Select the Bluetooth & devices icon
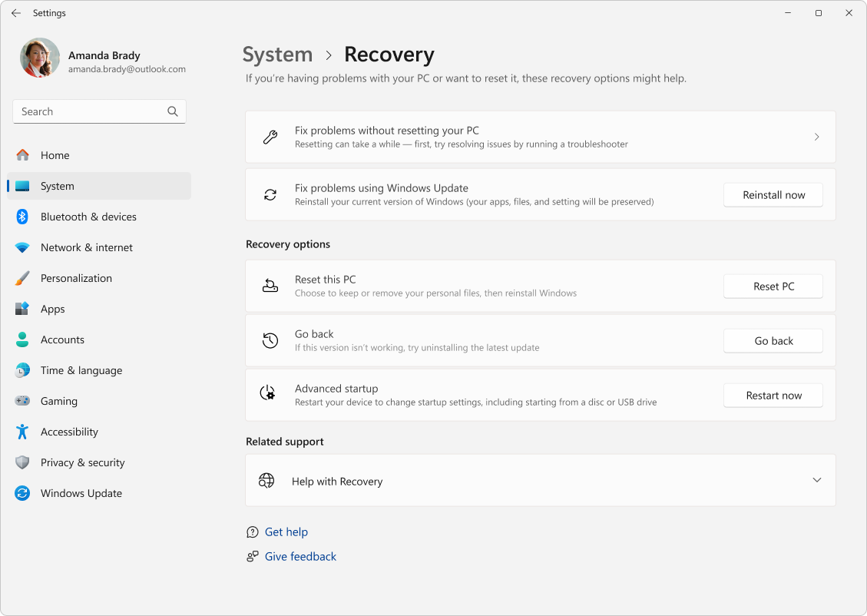Viewport: 867px width, 616px height. tap(22, 217)
